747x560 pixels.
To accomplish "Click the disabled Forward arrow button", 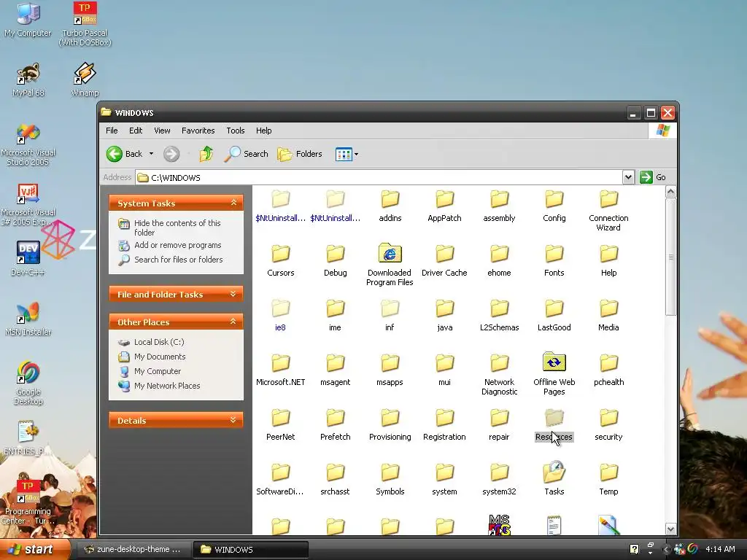I will 171,154.
